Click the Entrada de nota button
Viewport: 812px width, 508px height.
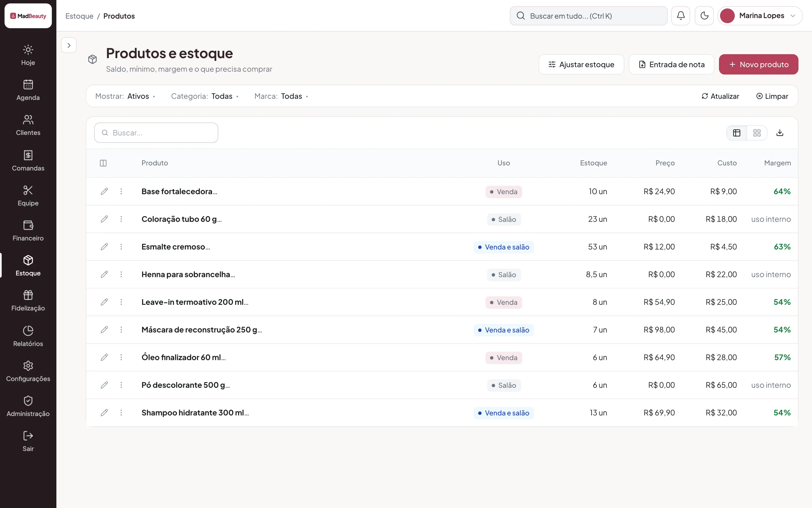(x=671, y=65)
